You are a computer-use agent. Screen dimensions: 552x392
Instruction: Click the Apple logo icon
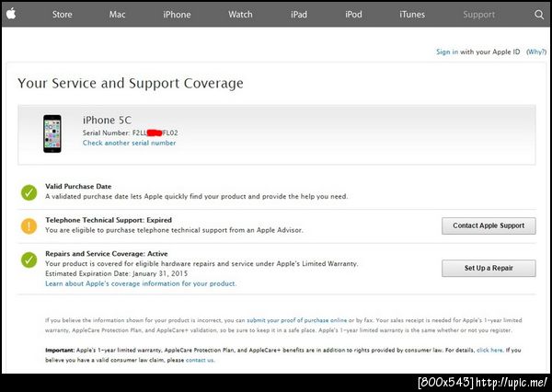click(11, 14)
